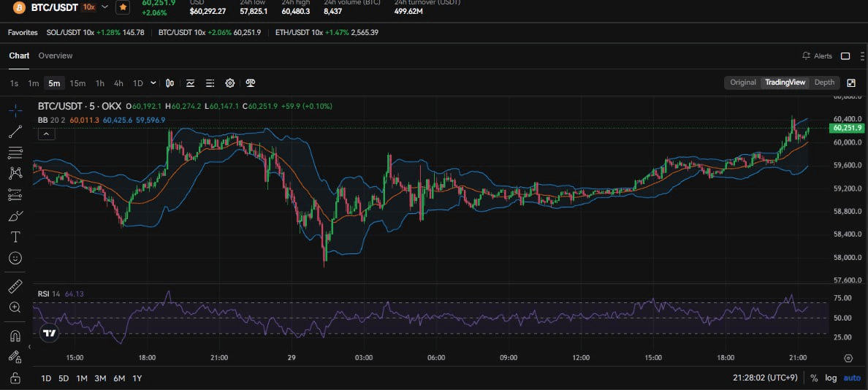Image resolution: width=868 pixels, height=390 pixels.
Task: Set the date range to 6M
Action: 119,378
